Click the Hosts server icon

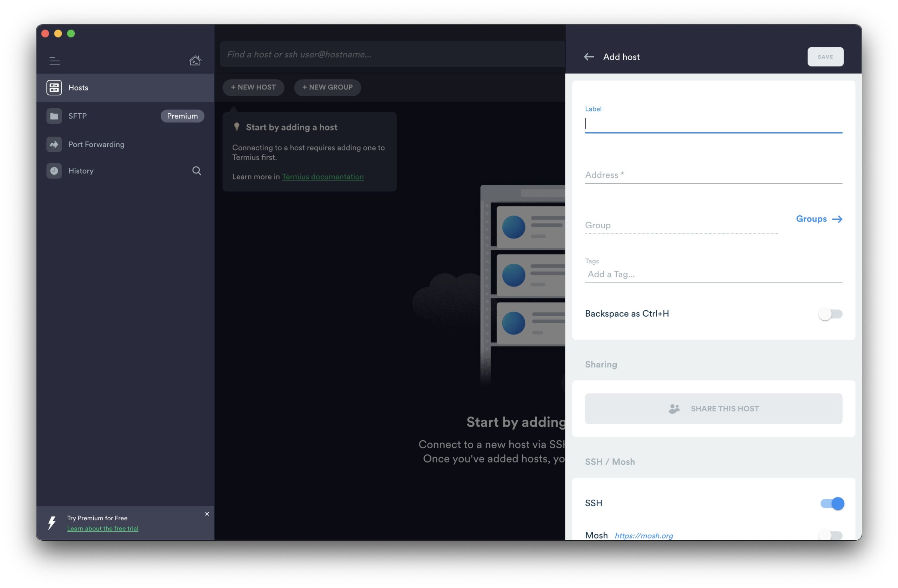pyautogui.click(x=54, y=88)
